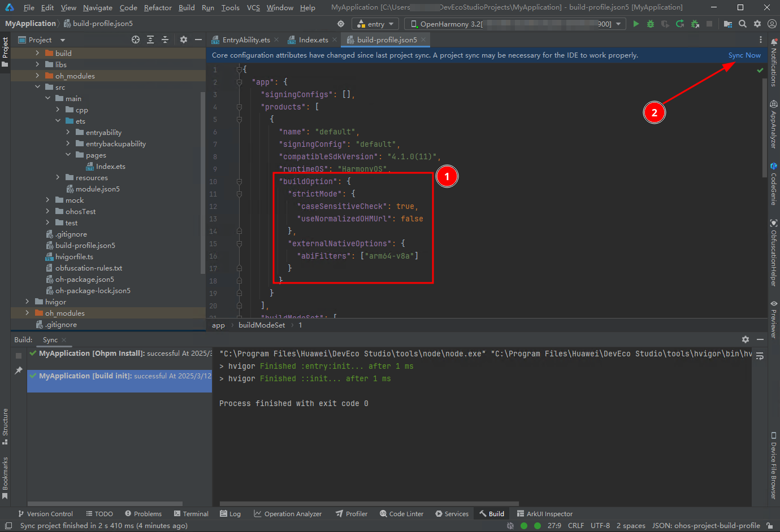Run the app with the green play icon

point(636,24)
